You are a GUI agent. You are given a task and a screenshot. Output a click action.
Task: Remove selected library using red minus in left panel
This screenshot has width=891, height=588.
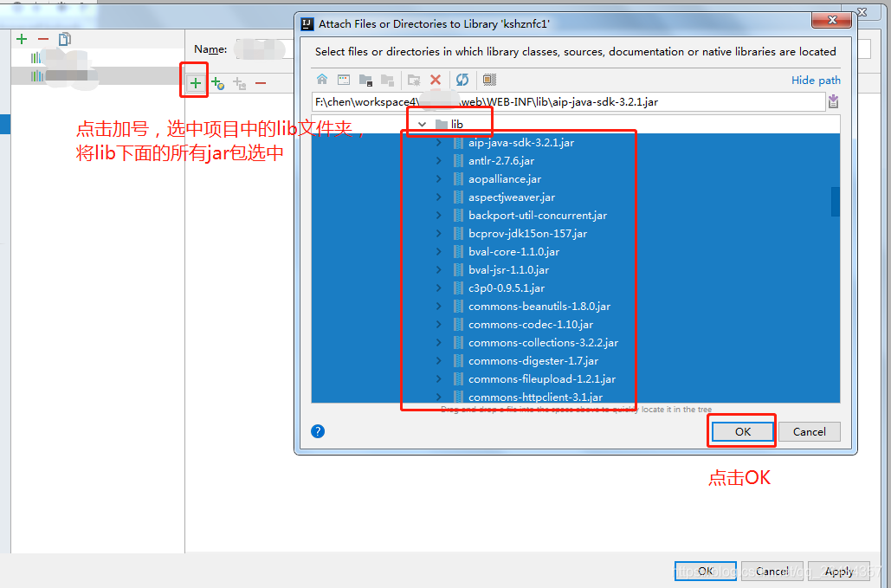coord(43,39)
